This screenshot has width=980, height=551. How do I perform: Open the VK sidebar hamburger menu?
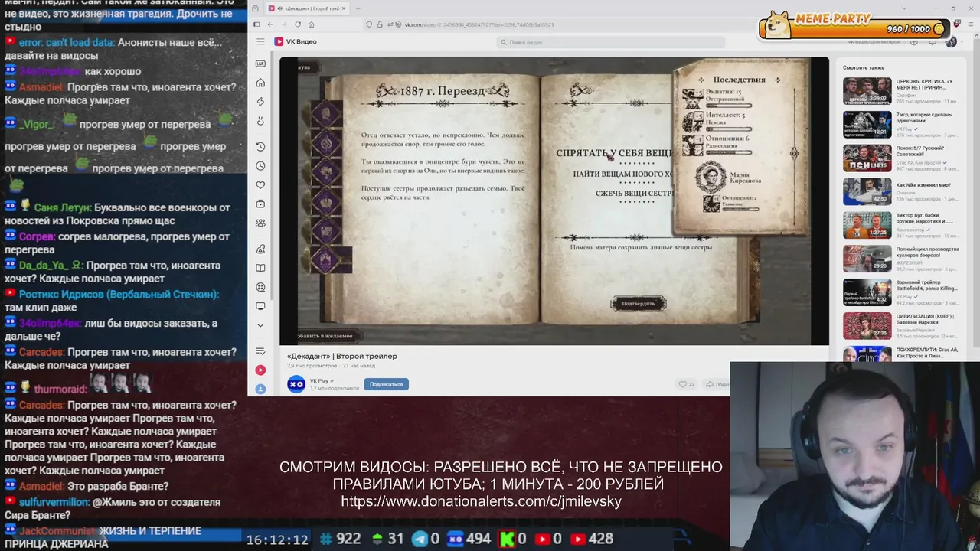[x=260, y=41]
